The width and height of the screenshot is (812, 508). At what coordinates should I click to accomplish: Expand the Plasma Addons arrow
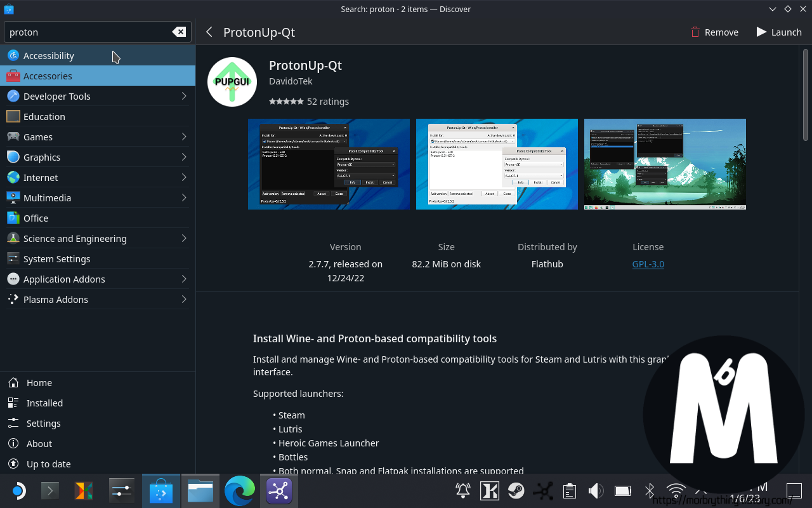click(x=184, y=299)
